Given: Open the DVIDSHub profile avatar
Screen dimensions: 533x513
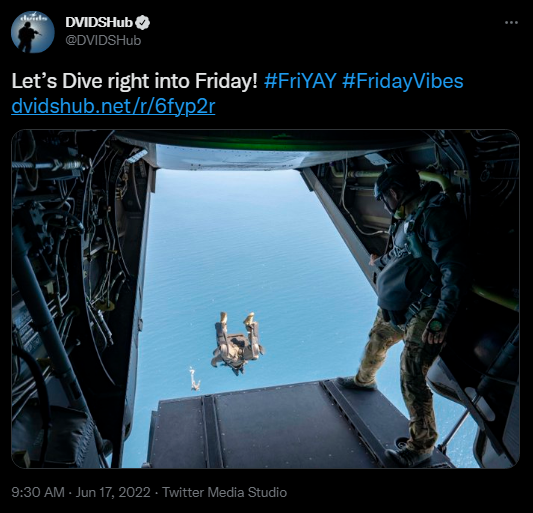Looking at the screenshot, I should [x=33, y=32].
